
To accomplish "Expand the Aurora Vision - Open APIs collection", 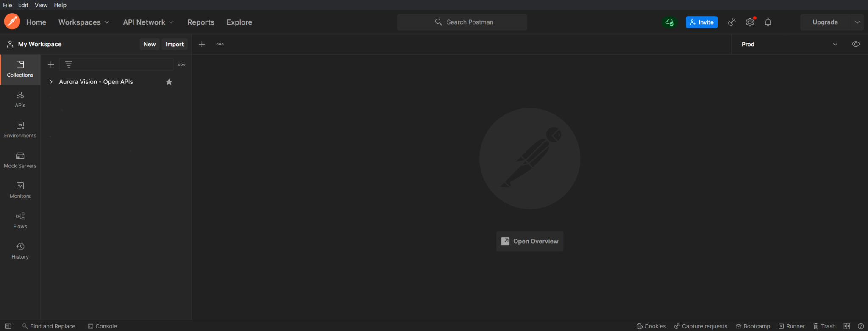I will [x=51, y=82].
